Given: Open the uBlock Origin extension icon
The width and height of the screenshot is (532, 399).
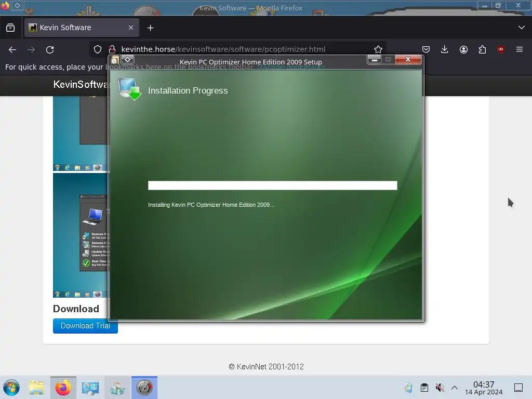Looking at the screenshot, I should 500,49.
